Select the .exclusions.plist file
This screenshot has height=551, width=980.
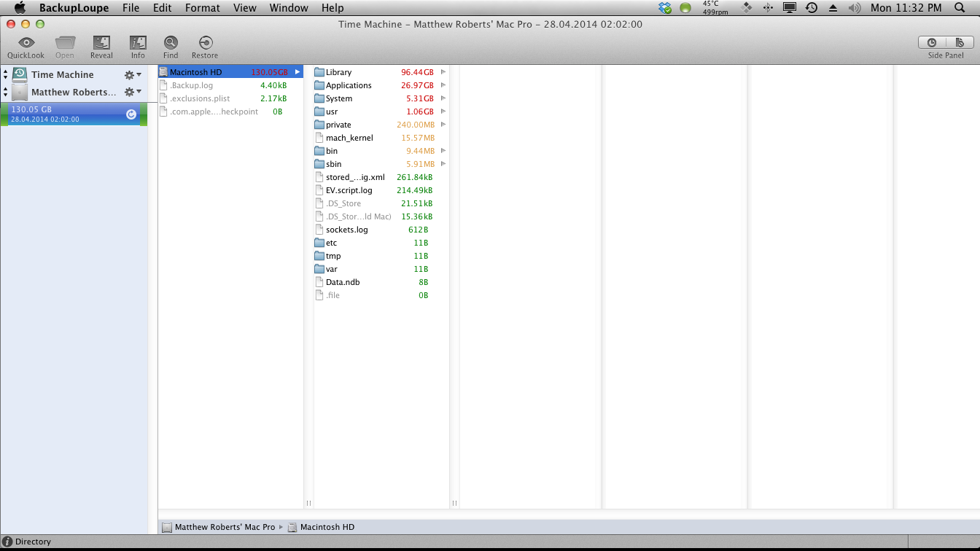[x=230, y=98]
